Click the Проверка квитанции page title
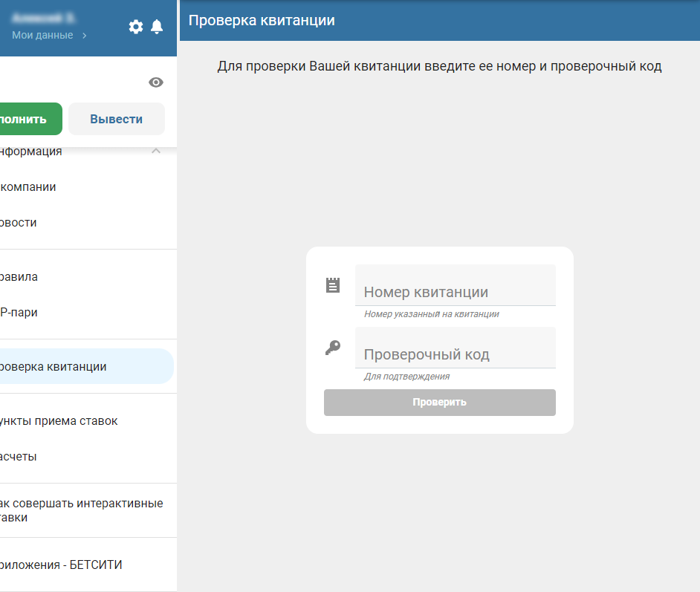The image size is (700, 592). (x=262, y=21)
